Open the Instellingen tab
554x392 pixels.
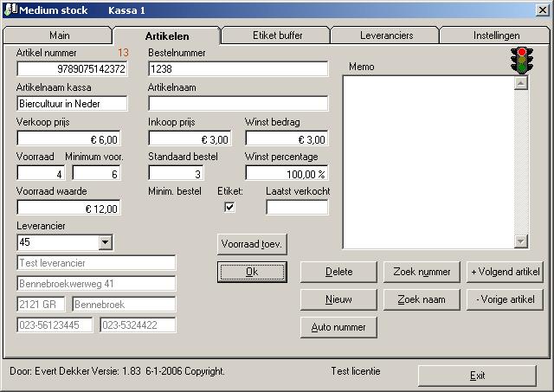[x=496, y=35]
